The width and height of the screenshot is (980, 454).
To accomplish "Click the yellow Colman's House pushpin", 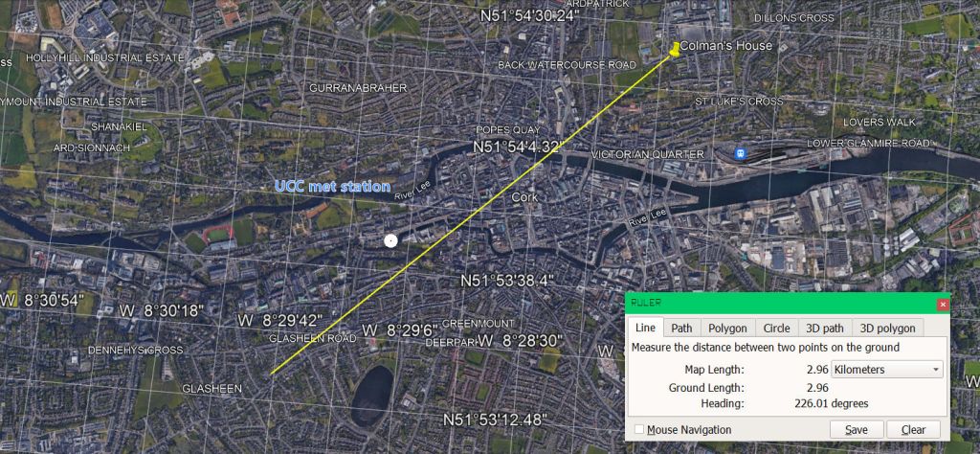I will pos(673,50).
